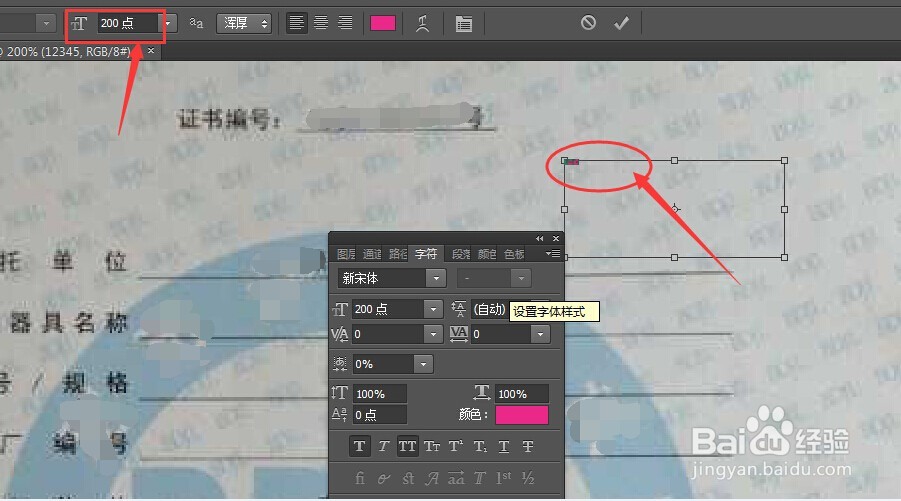Click the 0 点 baseline shift field
Screen dimensions: 901x501
(380, 414)
